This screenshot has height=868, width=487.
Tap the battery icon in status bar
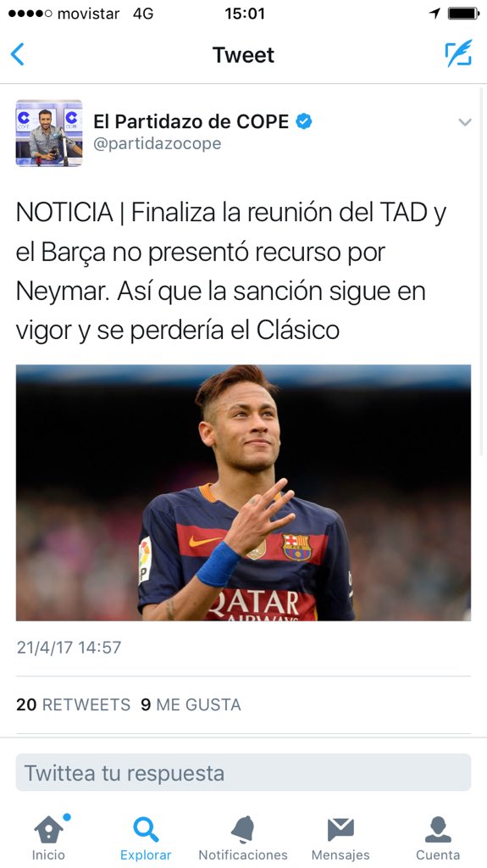pyautogui.click(x=463, y=14)
